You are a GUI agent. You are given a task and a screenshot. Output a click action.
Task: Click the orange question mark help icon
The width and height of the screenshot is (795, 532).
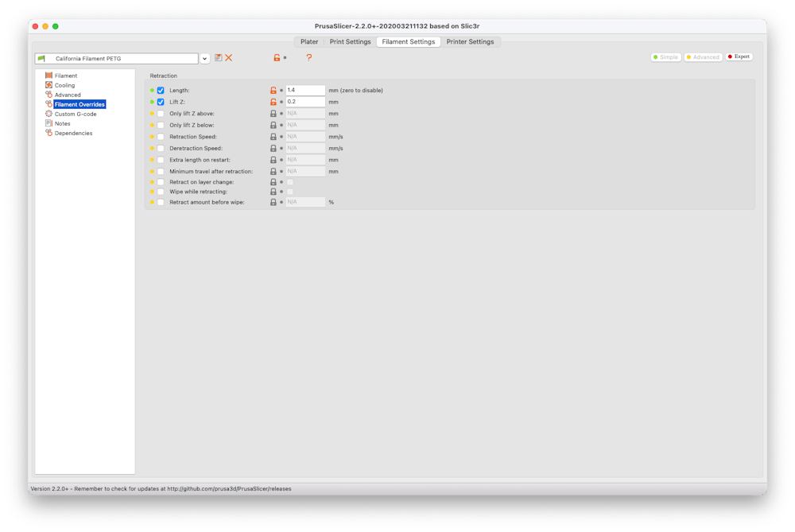click(x=308, y=58)
